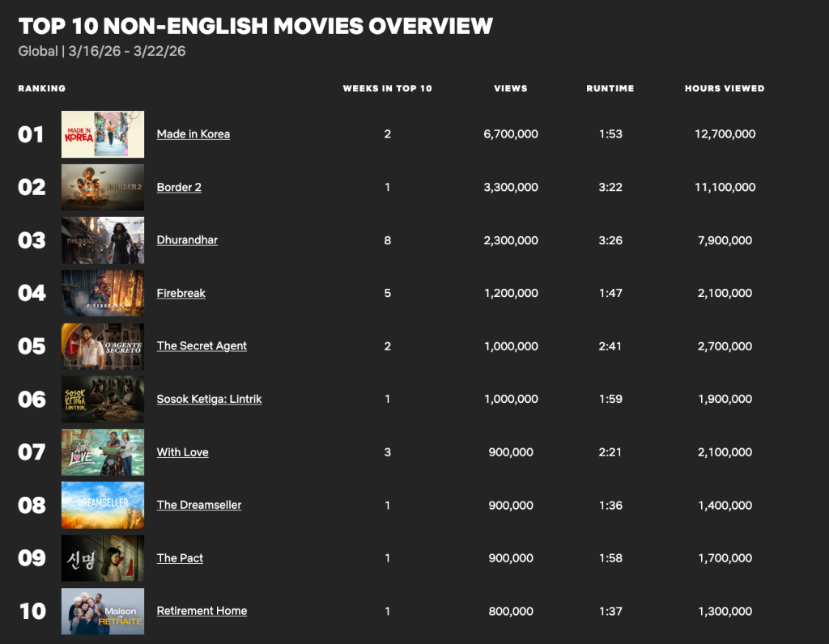Image resolution: width=829 pixels, height=644 pixels.
Task: Open the With Love title link
Action: (182, 452)
